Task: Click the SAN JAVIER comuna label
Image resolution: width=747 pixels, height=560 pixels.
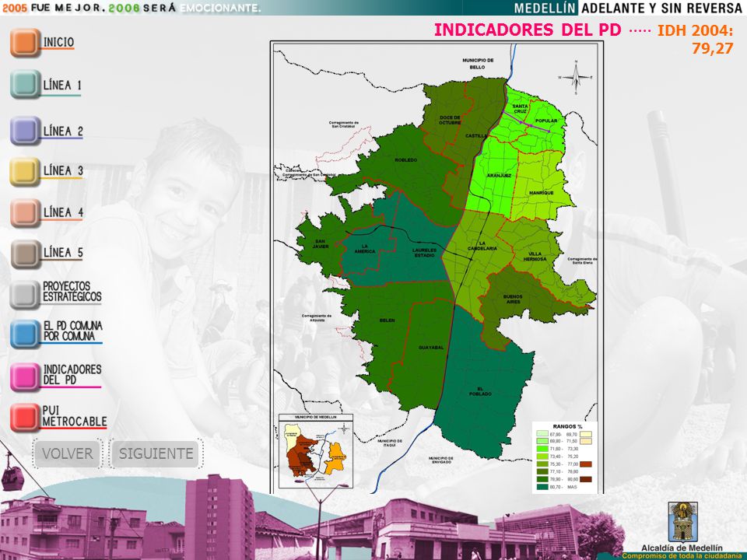Action: 321,243
